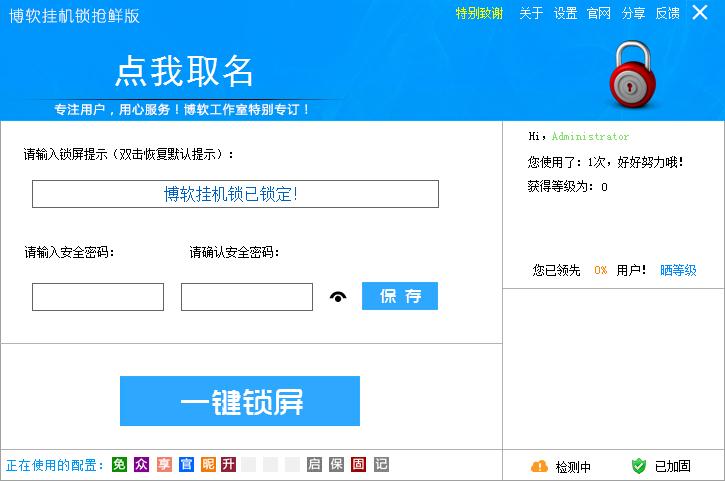Open the 官网 link in the title bar
Image resolution: width=725 pixels, height=481 pixels.
[x=599, y=13]
